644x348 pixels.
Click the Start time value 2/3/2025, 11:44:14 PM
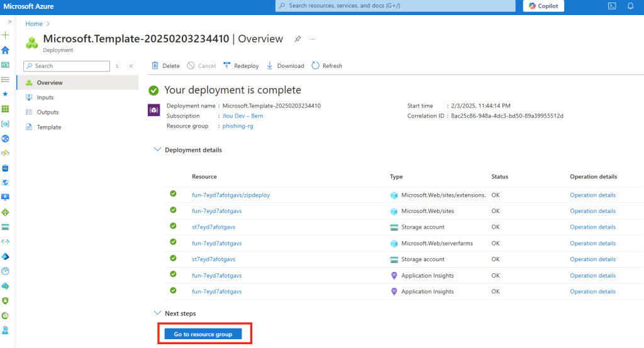tap(480, 106)
